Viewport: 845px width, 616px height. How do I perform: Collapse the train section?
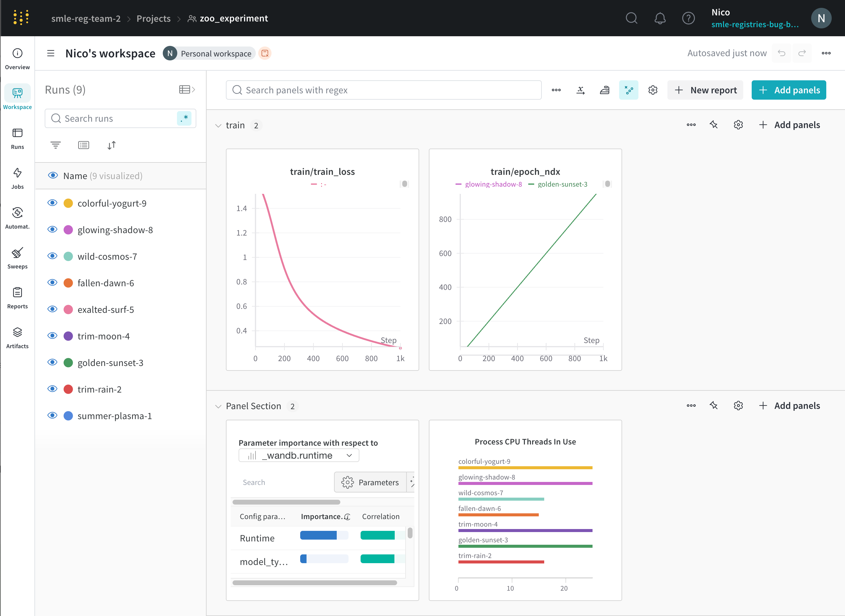[218, 126]
